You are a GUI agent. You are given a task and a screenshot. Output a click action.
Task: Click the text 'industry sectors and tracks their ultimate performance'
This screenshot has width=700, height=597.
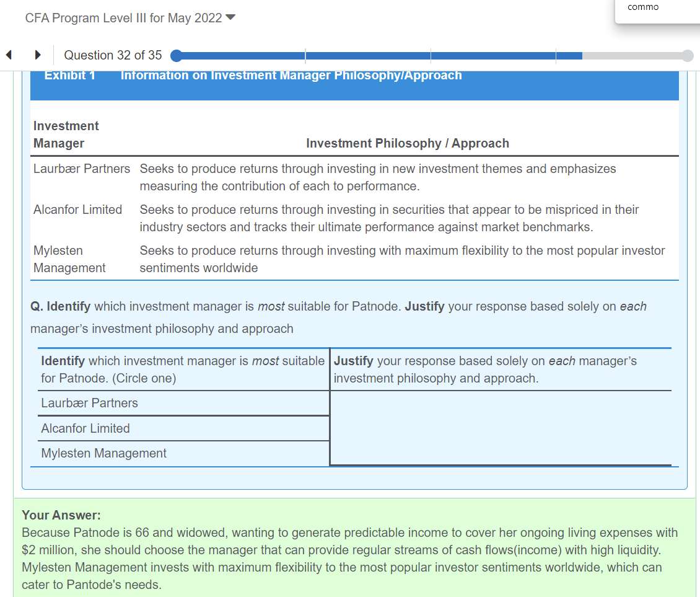(287, 227)
